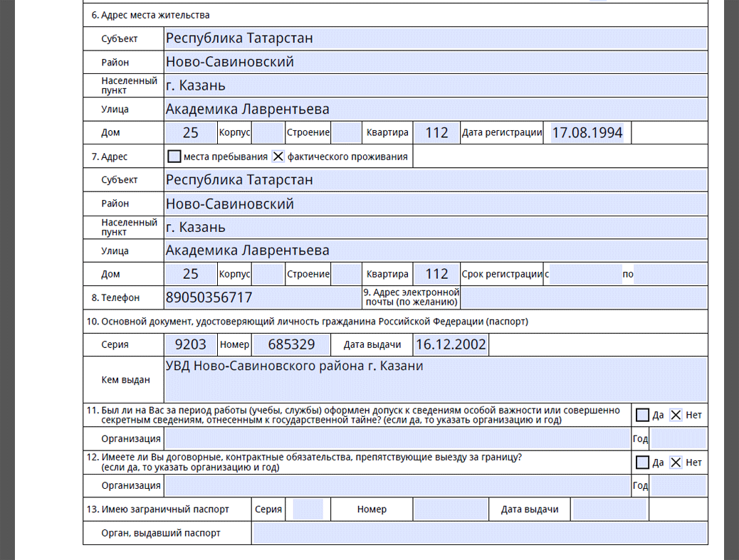Select empty 'Корпус' field in section 7
Screen dimensions: 739x560
268,274
